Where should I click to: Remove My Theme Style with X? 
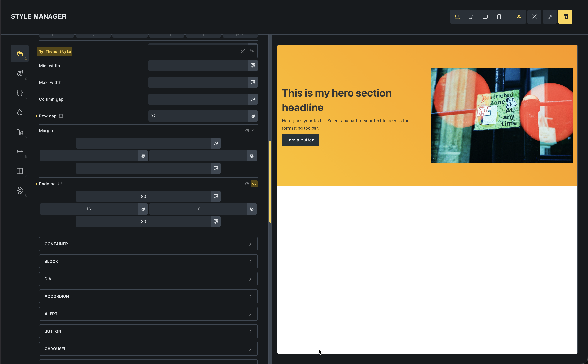(242, 52)
